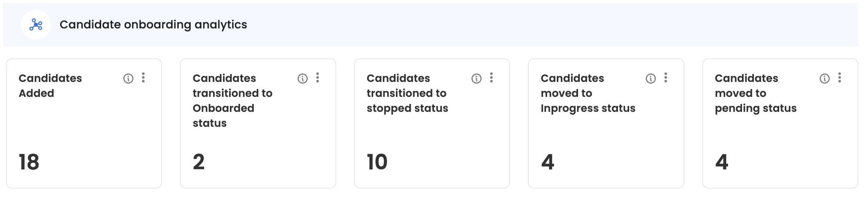The height and width of the screenshot is (199, 868).
Task: Click info icon on pending status card
Action: [x=825, y=79]
